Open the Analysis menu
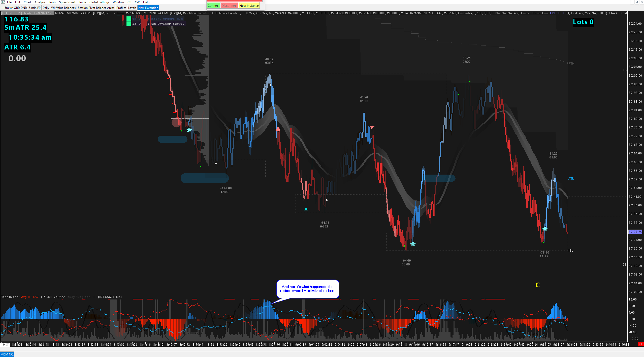 point(40,2)
